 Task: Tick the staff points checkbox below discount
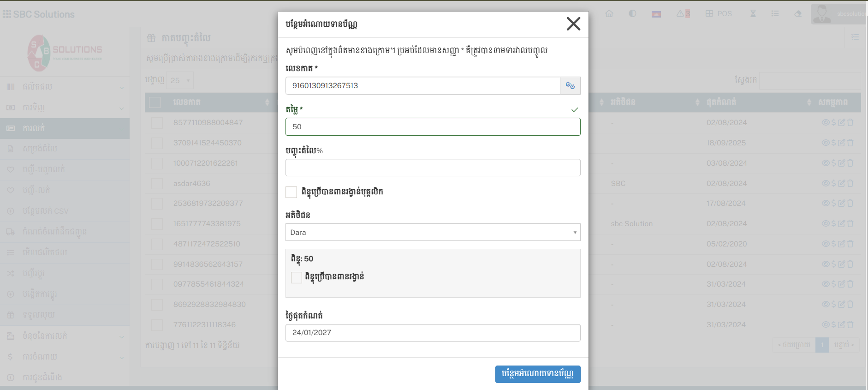pos(291,192)
